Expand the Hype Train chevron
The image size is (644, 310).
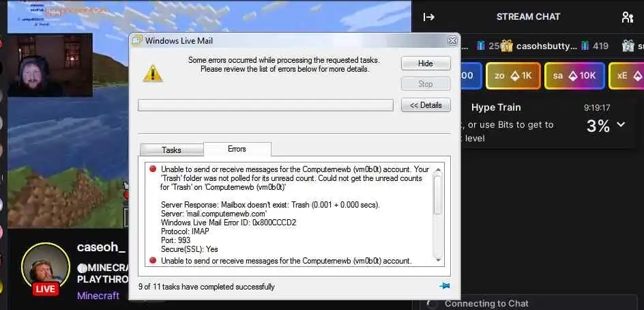tap(621, 124)
